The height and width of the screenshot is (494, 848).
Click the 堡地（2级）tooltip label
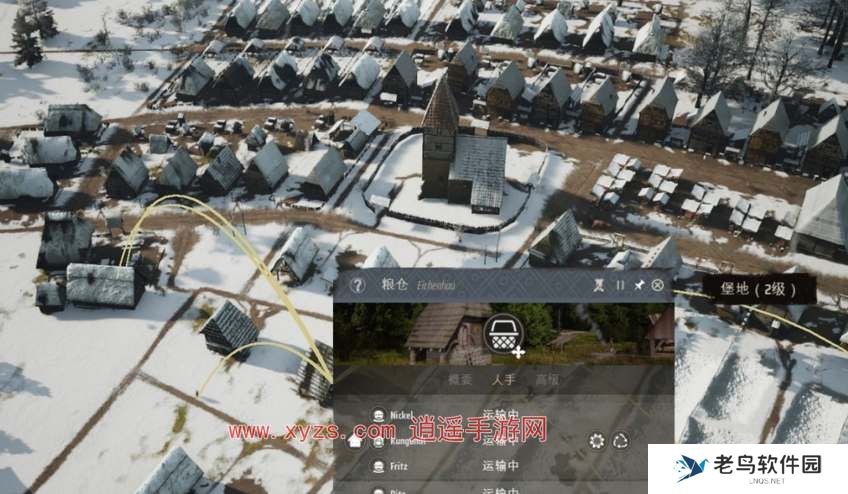point(759,289)
